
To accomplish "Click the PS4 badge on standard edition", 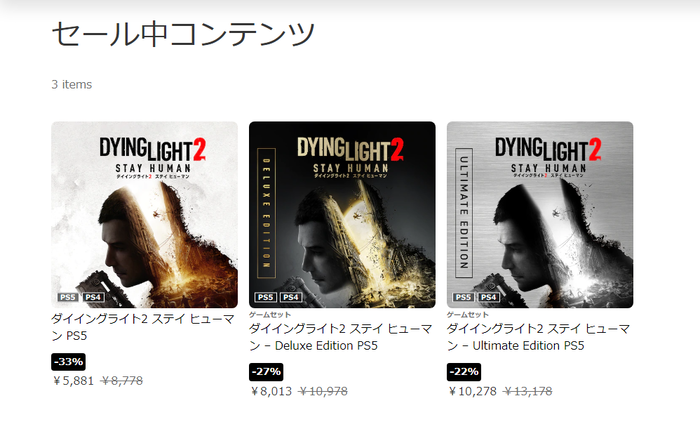I will pyautogui.click(x=93, y=297).
